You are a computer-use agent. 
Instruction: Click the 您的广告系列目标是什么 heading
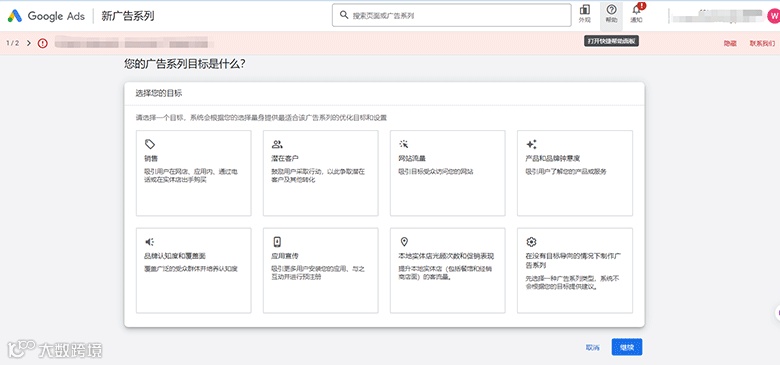pos(184,64)
